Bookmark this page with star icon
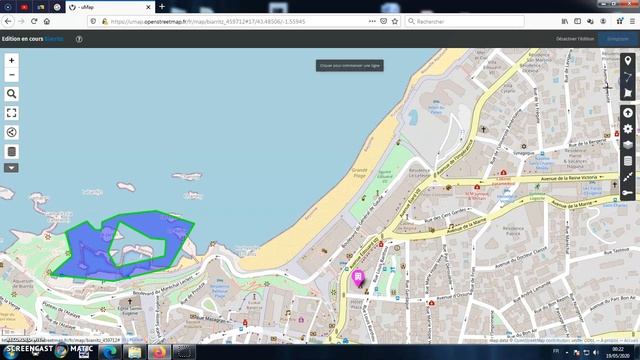 (395, 21)
